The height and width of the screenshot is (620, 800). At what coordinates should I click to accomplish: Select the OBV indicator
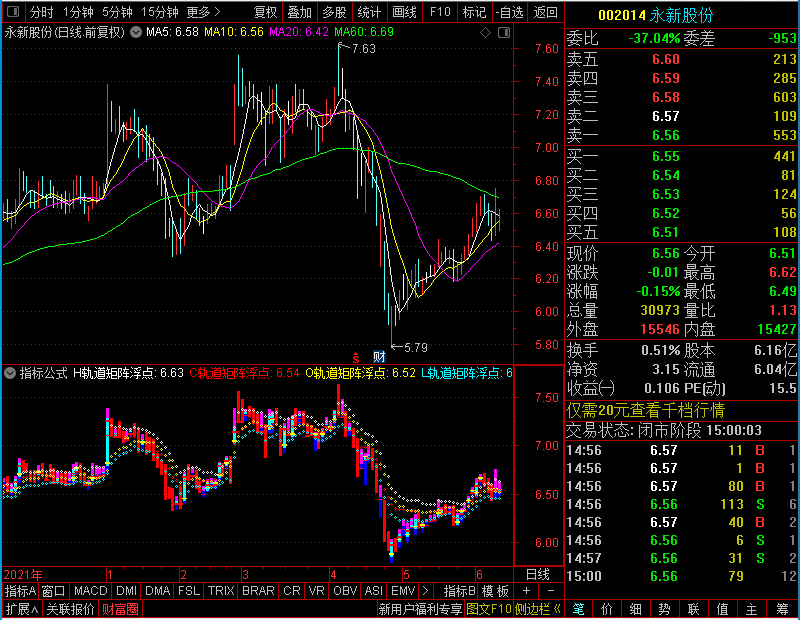[345, 591]
